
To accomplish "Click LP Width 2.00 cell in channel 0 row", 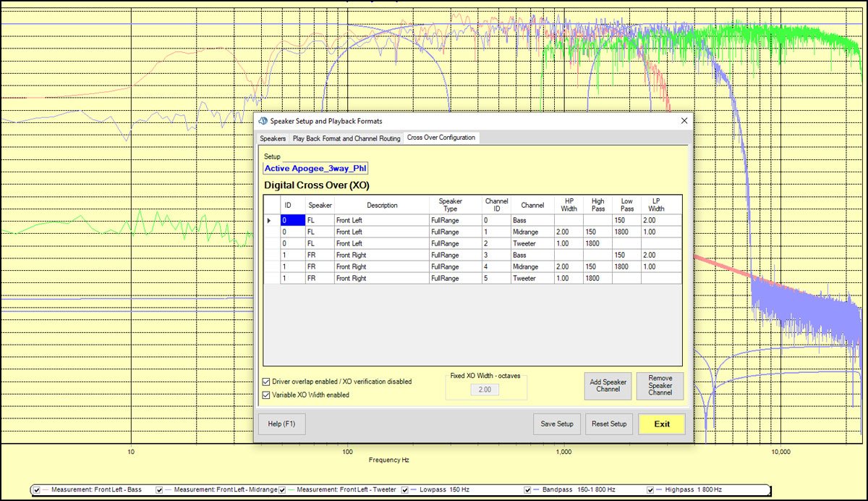I will coord(661,220).
